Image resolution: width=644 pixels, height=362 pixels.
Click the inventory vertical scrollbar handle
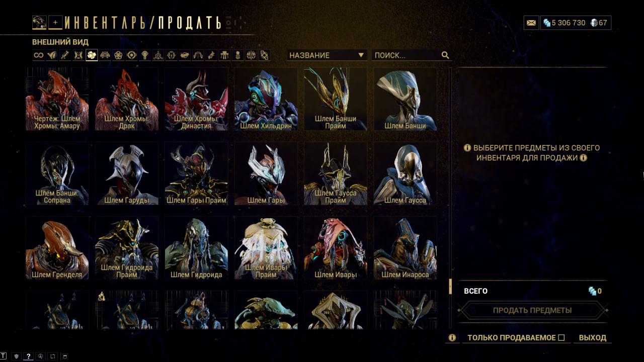click(450, 287)
